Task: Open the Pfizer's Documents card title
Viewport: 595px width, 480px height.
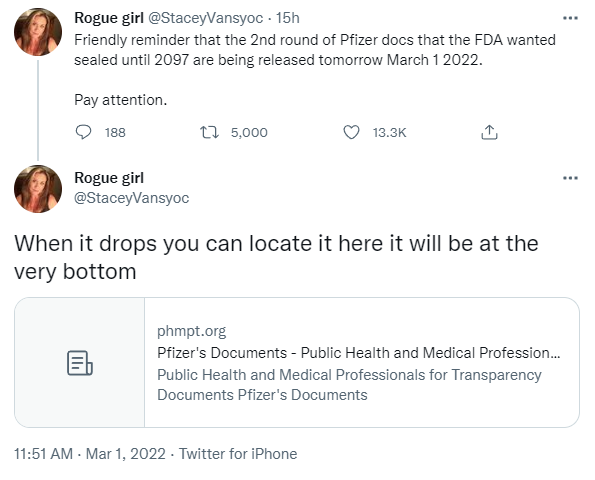Action: pos(359,353)
